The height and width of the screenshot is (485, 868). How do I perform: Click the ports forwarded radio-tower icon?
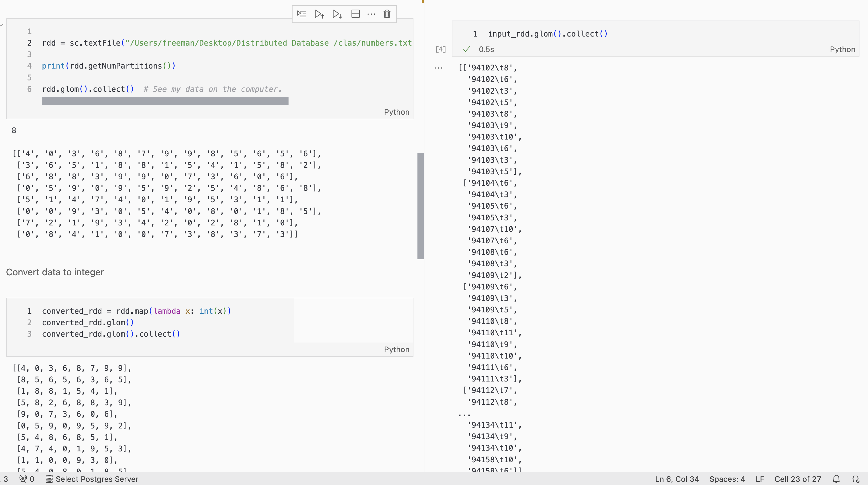click(23, 479)
